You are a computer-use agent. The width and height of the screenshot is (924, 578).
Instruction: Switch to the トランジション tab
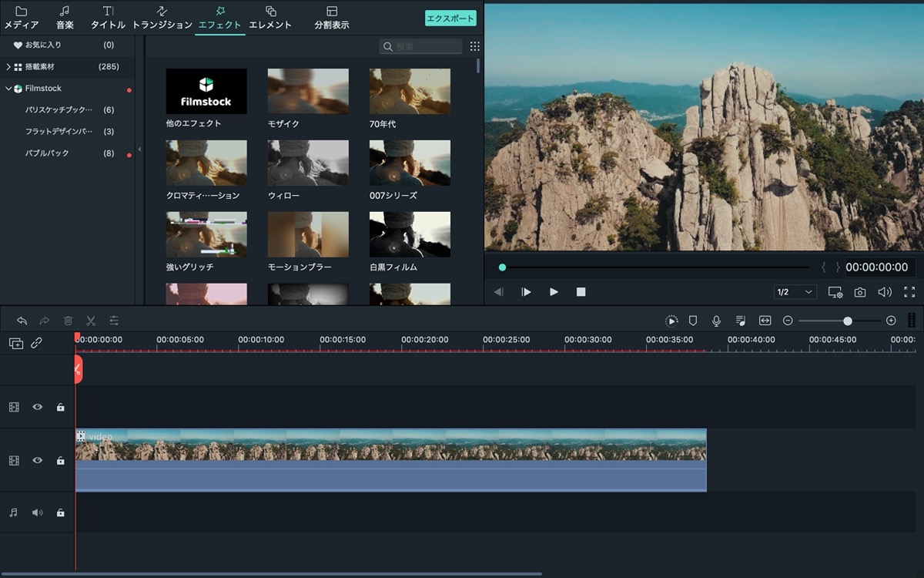tap(162, 18)
